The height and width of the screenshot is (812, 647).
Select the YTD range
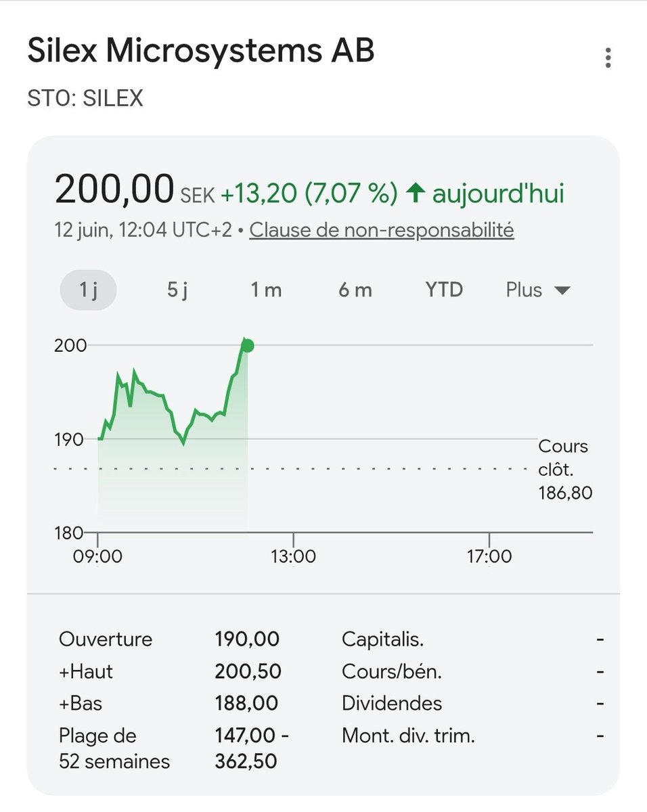(444, 290)
